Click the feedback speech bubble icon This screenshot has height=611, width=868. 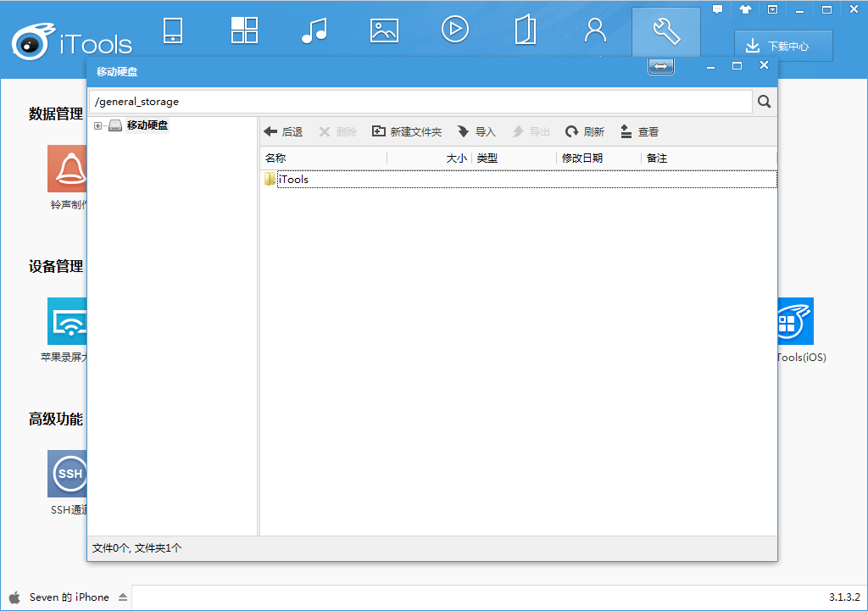717,9
